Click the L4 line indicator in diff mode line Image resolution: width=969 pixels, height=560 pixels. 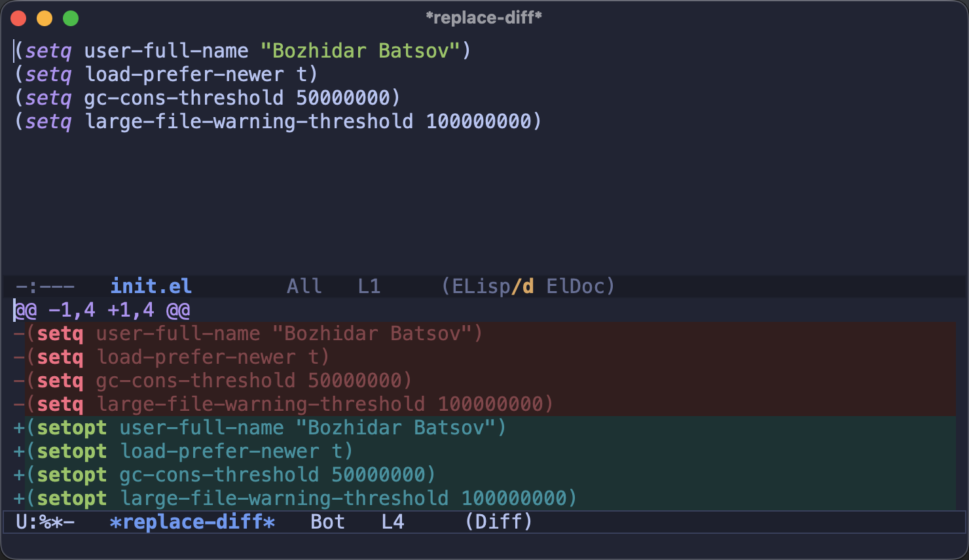tap(393, 521)
